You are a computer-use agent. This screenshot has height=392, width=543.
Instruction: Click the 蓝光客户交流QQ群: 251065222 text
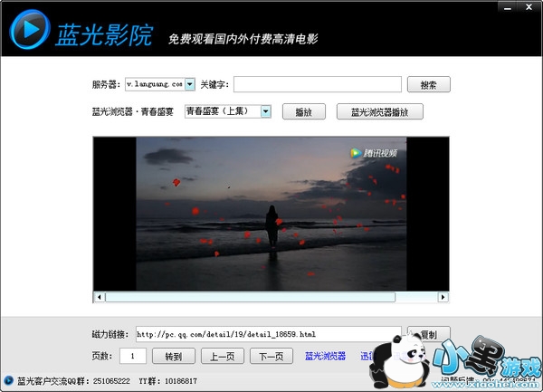click(x=74, y=381)
